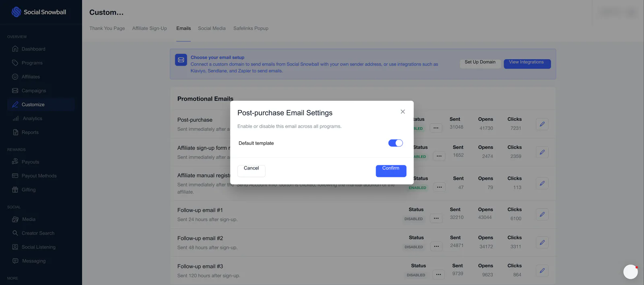Open the Follow-up email #2 three-dot menu
Screen dimensions: 644x285
436,246
